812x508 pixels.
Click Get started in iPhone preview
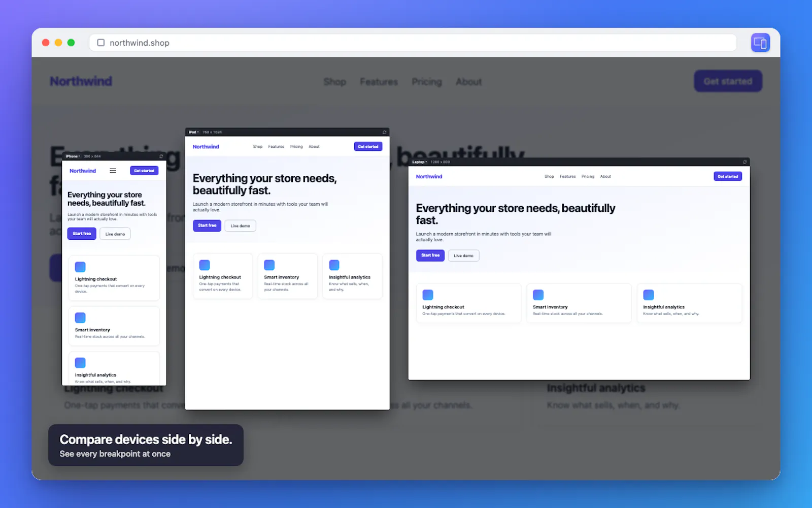tap(144, 171)
